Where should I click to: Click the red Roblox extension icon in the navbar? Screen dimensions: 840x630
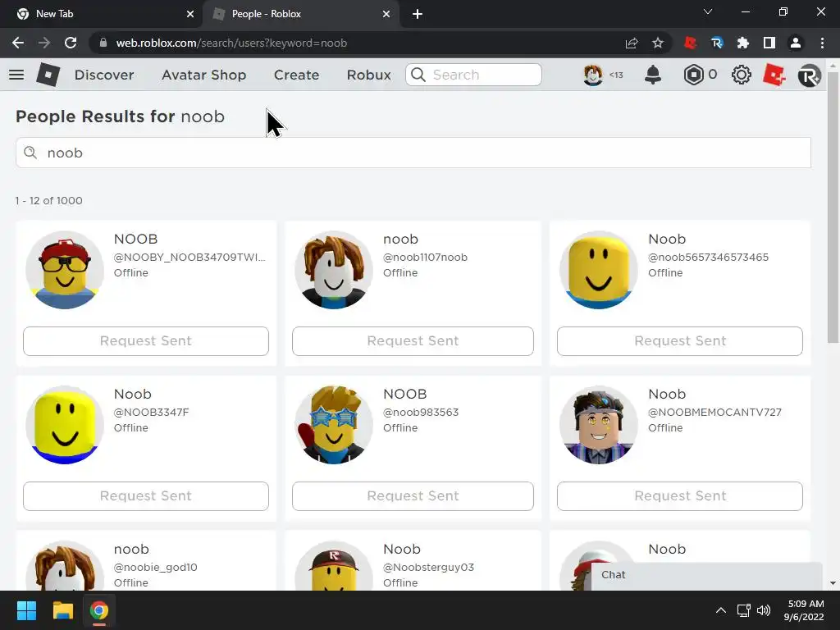(774, 75)
